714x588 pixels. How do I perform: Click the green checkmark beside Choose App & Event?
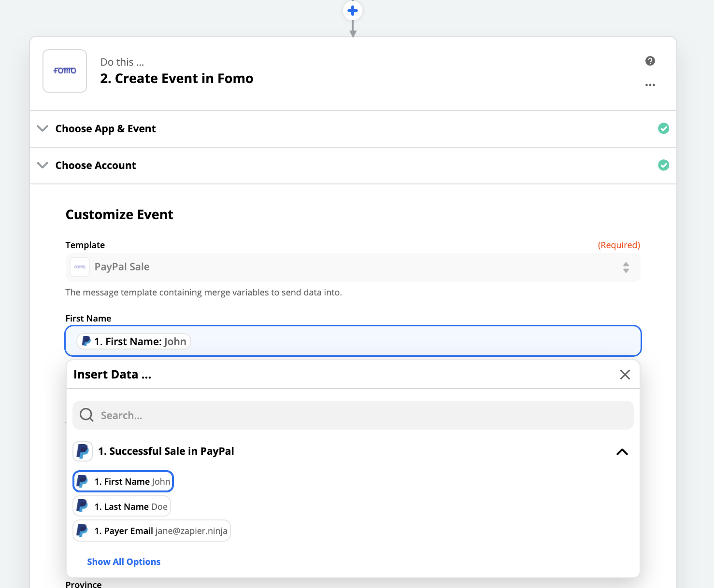[x=664, y=128]
